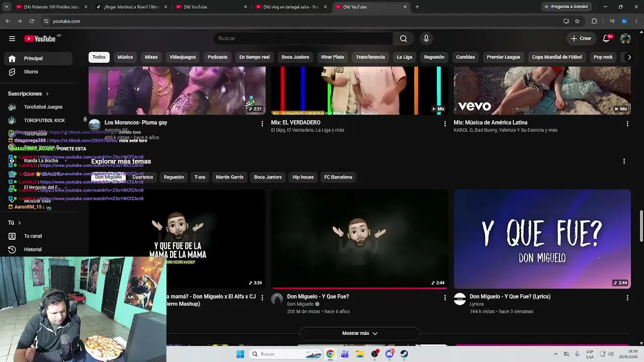Screen dimensions: 644x362
Task: Select the Todos filter chip
Action: click(99, 57)
